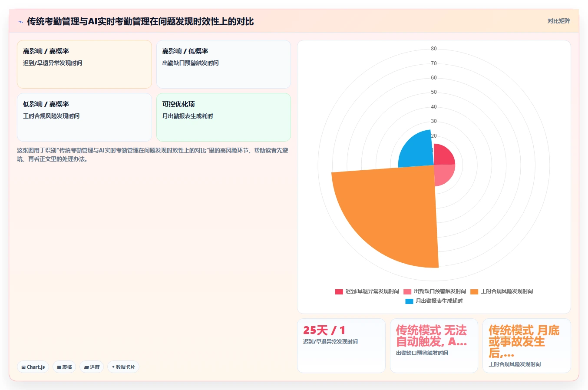Click the main comparison title text
588x390 pixels.
[140, 21]
